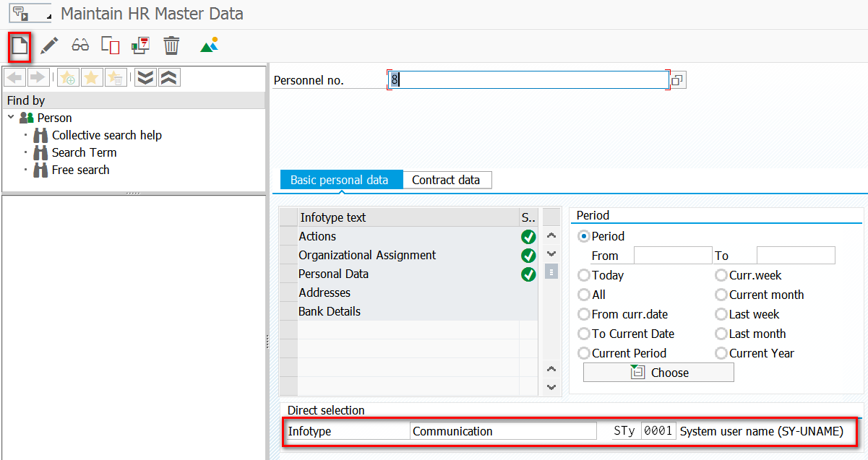Click the Copy infotype icon

(x=110, y=46)
